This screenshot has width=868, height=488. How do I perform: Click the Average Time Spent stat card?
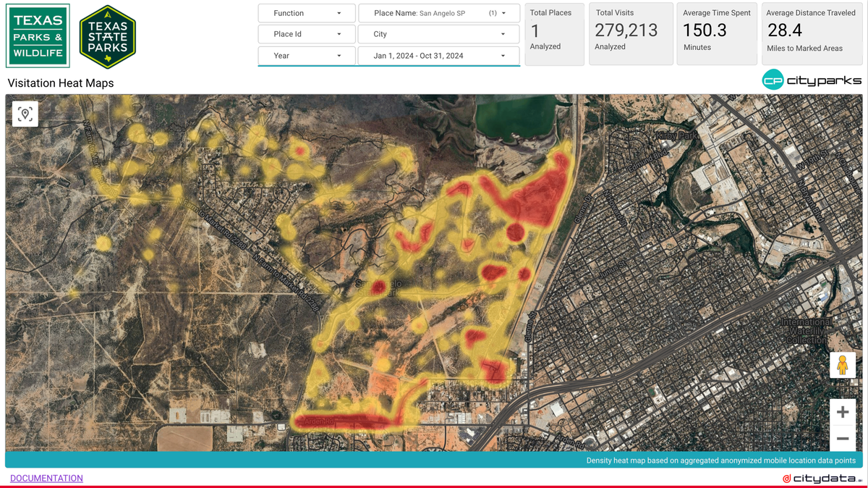click(x=716, y=34)
